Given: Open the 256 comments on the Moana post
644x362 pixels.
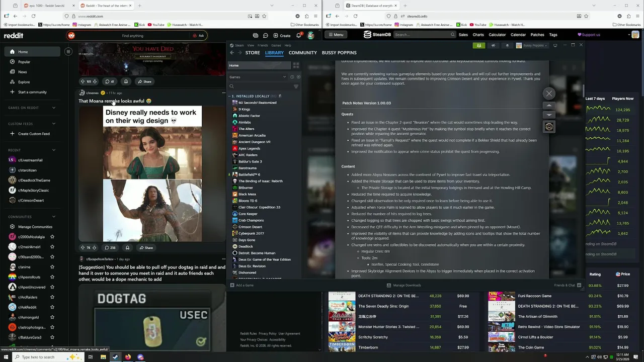Looking at the screenshot, I should coord(110,247).
